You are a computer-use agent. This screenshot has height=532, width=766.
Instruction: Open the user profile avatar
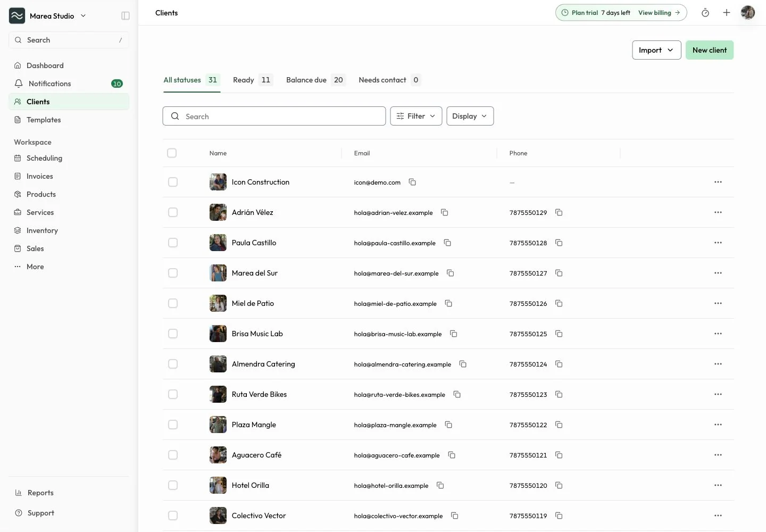click(748, 13)
